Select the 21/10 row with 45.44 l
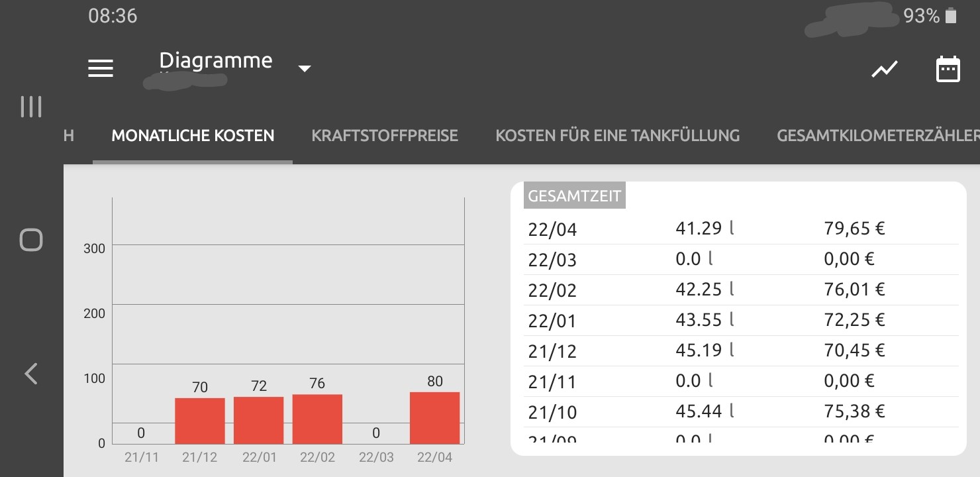Viewport: 980px width, 477px height. [741, 412]
